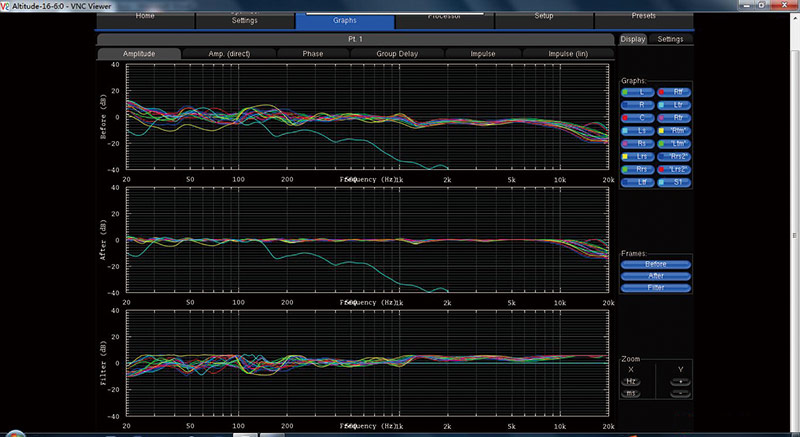Toggle the L channel graph
Screen dimensions: 800x437
638,92
